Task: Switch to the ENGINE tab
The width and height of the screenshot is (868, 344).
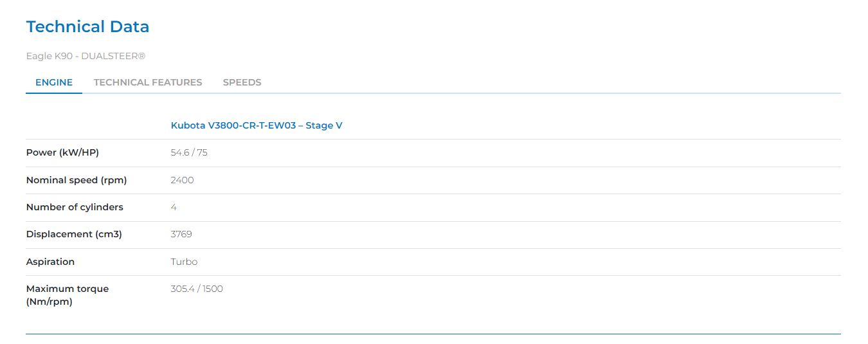Action: coord(54,82)
